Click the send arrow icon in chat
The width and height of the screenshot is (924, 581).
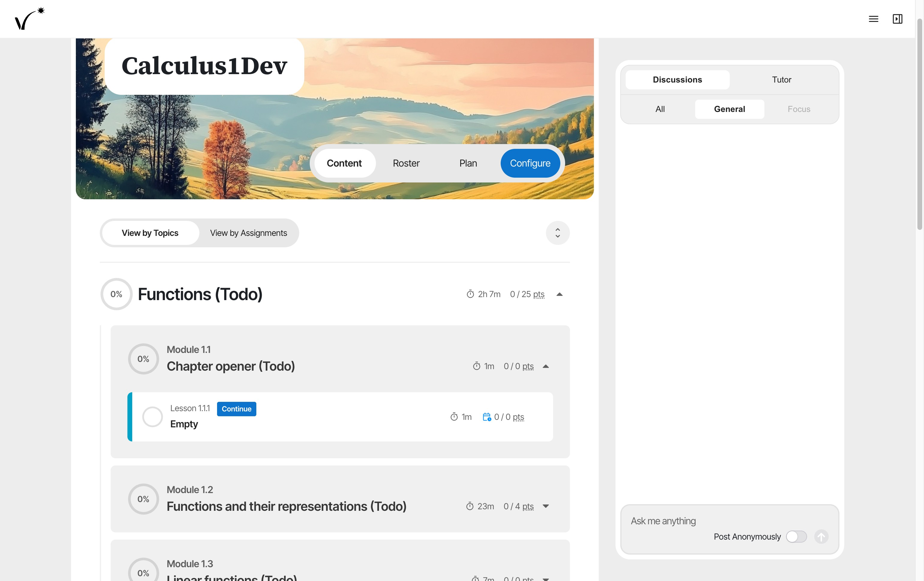click(821, 537)
